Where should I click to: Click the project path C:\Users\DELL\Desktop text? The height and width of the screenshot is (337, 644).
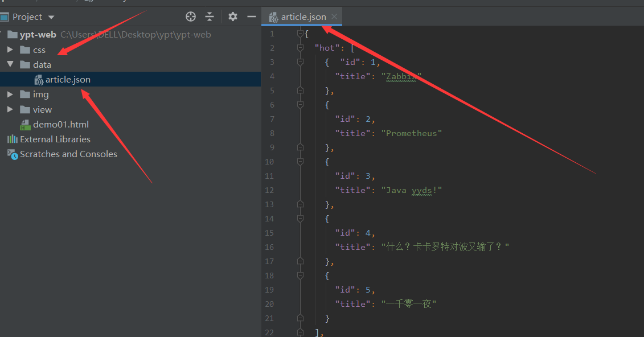[136, 35]
